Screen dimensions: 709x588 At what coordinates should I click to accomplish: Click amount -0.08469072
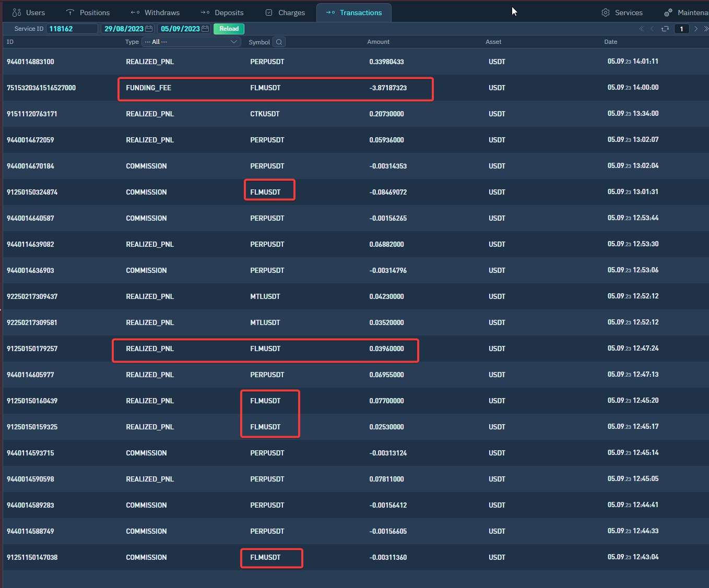[388, 192]
